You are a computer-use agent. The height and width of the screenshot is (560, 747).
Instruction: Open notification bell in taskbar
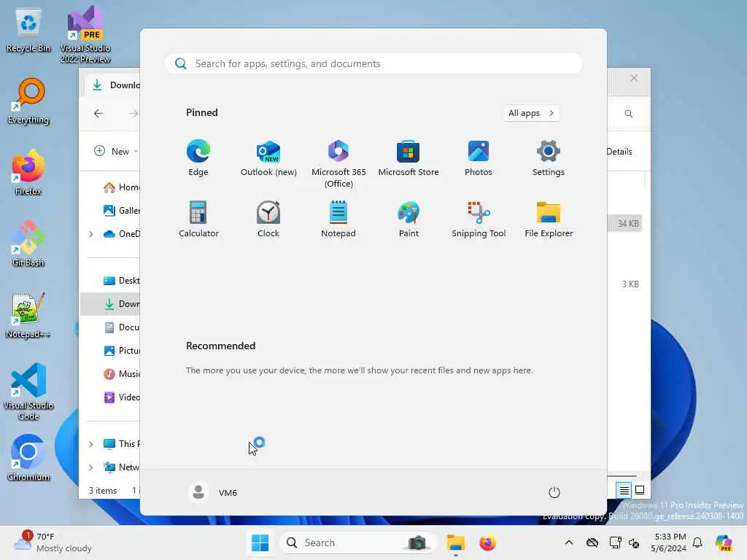(697, 542)
